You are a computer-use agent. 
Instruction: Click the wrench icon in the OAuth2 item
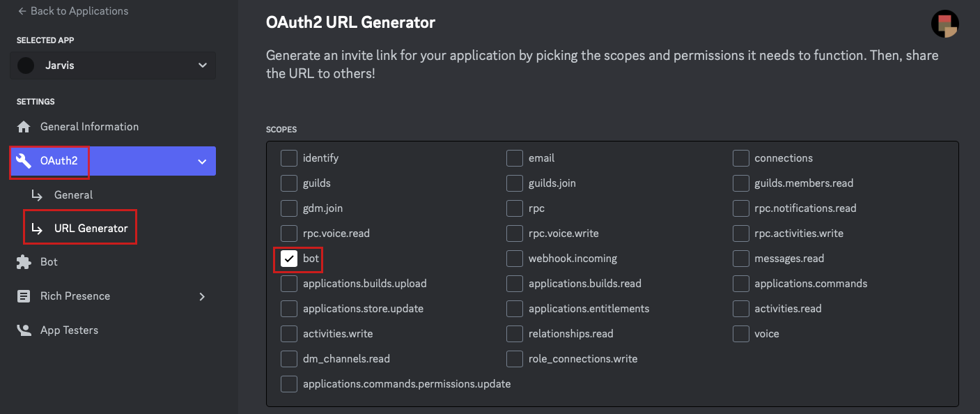24,161
